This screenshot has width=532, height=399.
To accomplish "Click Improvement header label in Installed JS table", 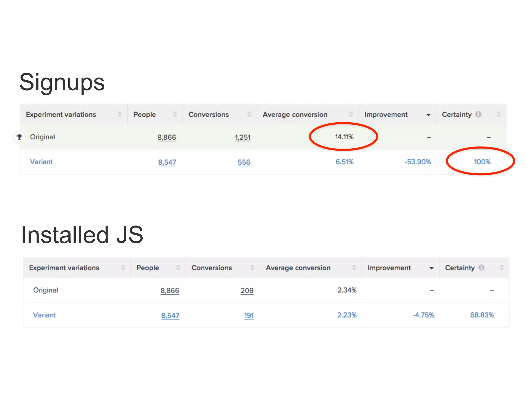I will point(389,268).
